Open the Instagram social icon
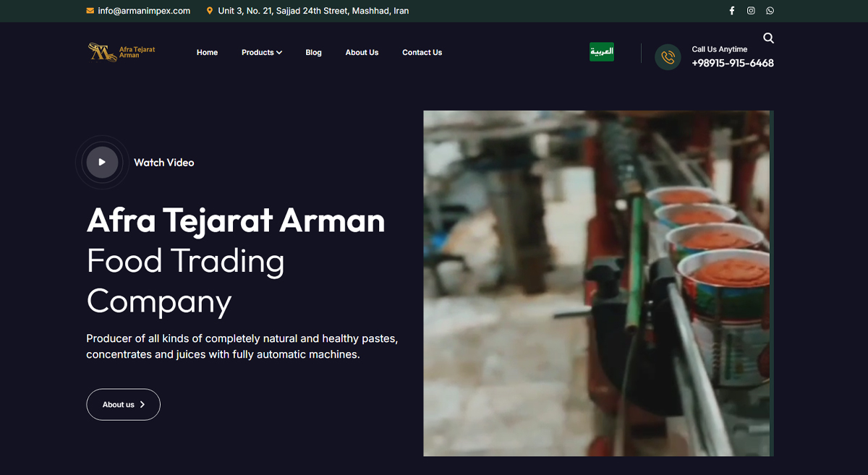This screenshot has width=868, height=475. click(x=751, y=11)
